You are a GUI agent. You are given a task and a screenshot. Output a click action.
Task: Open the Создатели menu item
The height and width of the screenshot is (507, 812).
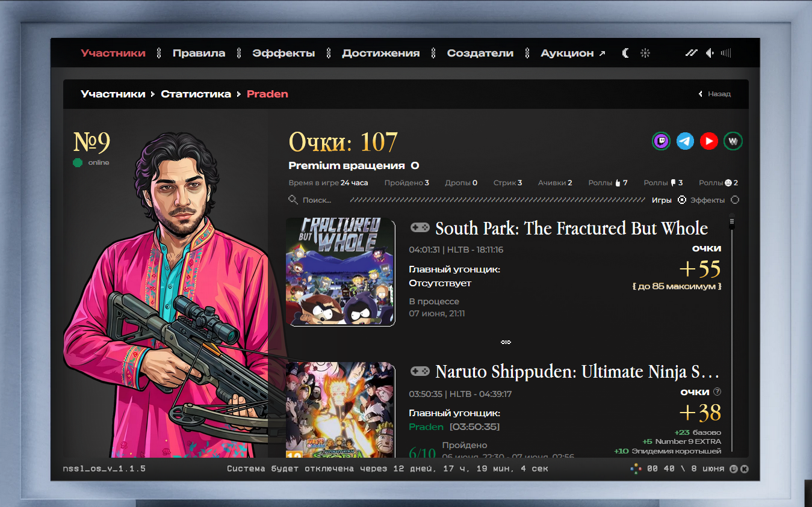(x=480, y=53)
